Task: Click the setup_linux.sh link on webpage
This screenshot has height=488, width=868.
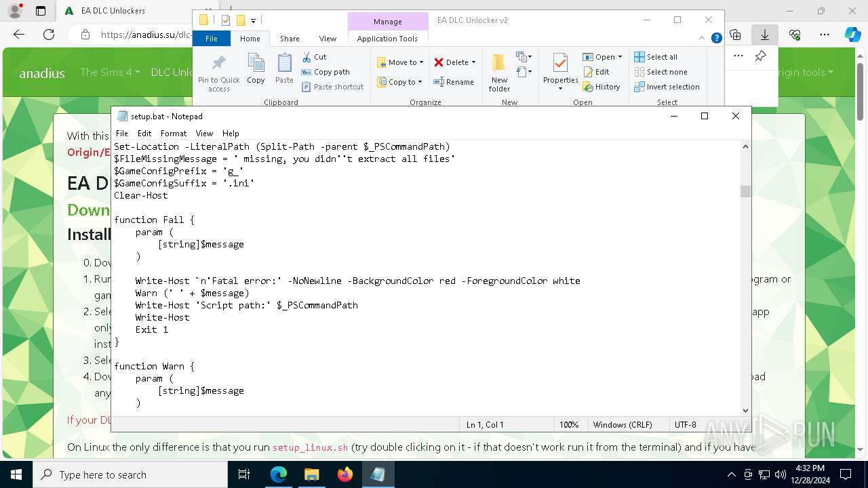Action: click(310, 447)
